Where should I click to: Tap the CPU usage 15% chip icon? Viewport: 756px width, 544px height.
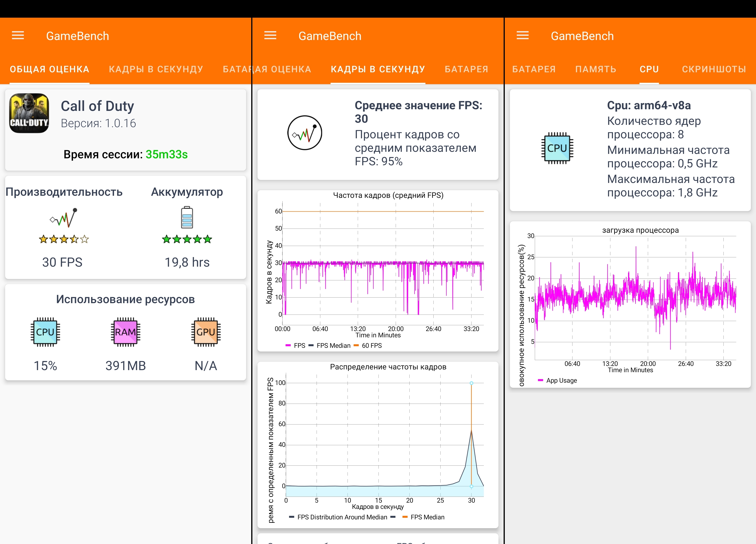(x=45, y=332)
